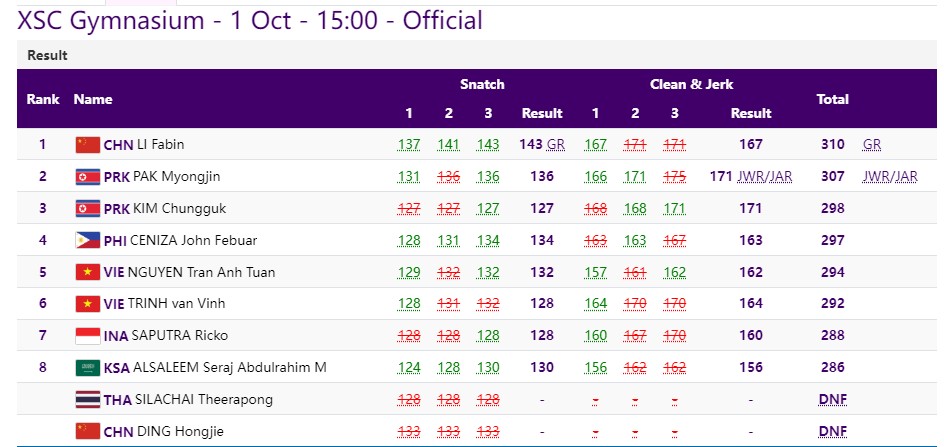Click the Rank column header

click(43, 99)
